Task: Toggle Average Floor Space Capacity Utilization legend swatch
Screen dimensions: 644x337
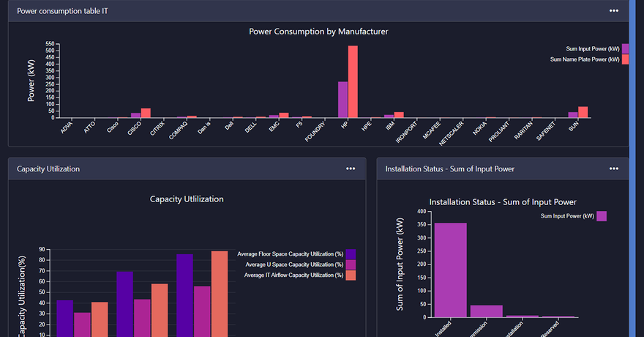Action: point(351,254)
